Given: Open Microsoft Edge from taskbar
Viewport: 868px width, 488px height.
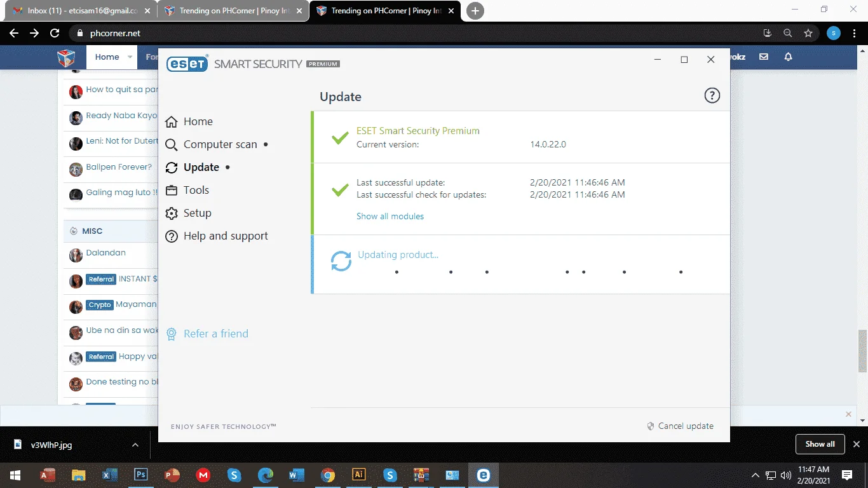Looking at the screenshot, I should click(x=266, y=475).
